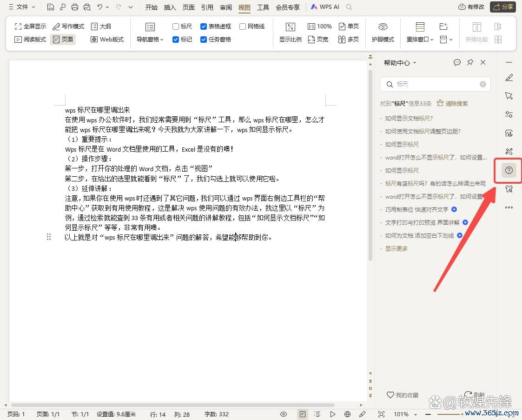
Task: Click the pen style icon in right sidebar
Action: coord(509,78)
